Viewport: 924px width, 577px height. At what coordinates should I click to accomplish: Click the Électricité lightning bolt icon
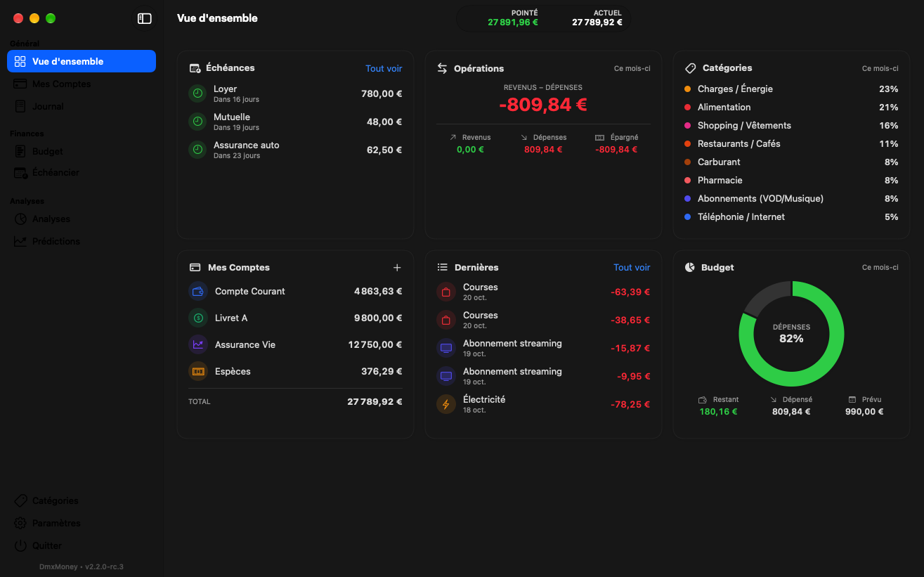(446, 404)
